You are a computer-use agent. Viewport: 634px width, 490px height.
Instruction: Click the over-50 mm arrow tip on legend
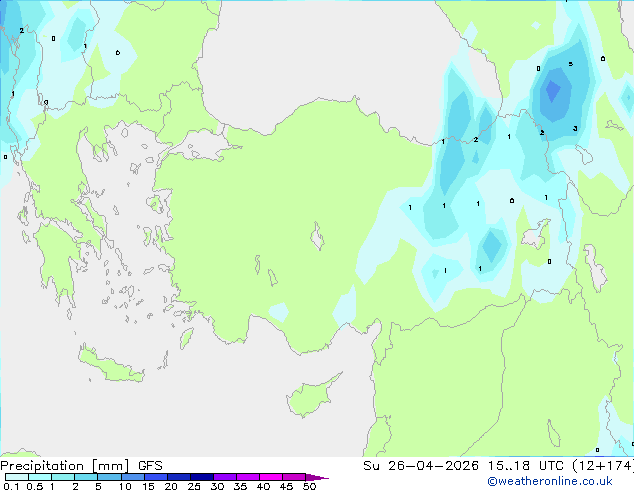pyautogui.click(x=317, y=477)
